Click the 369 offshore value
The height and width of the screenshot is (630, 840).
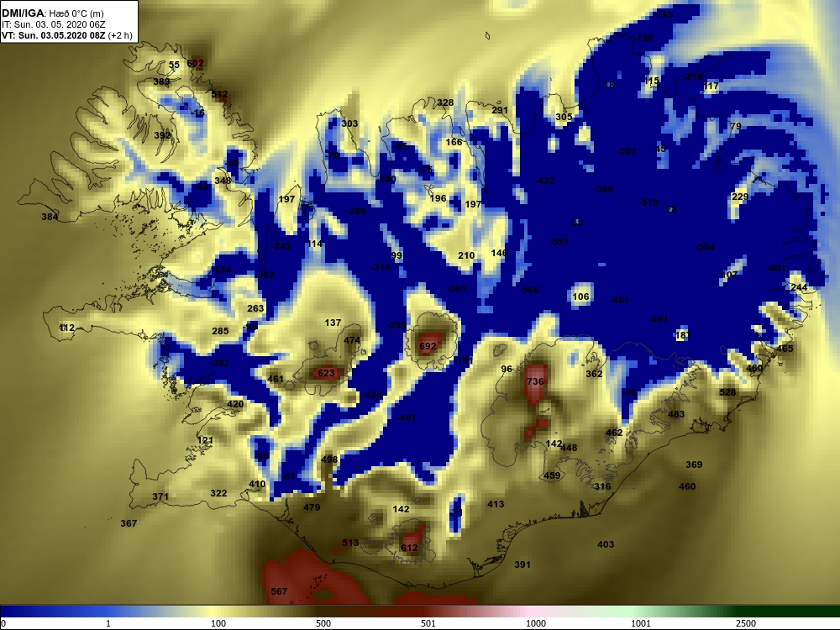[694, 464]
